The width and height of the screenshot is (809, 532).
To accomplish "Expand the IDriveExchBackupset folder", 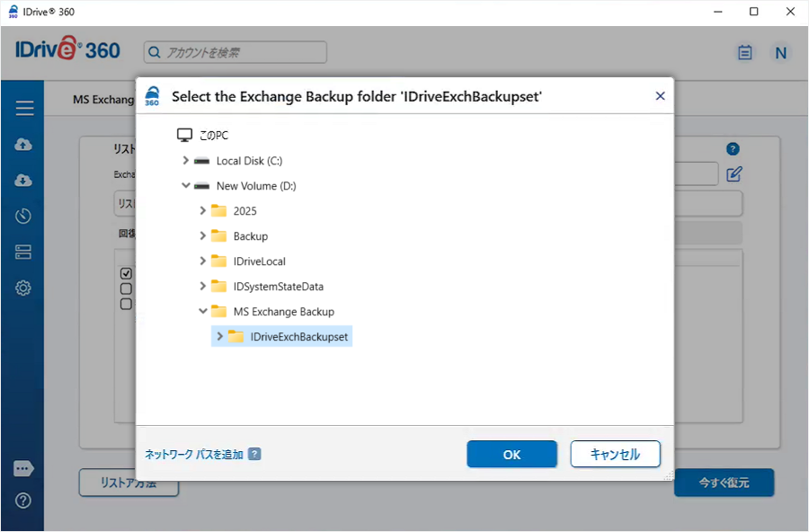I will [x=219, y=337].
